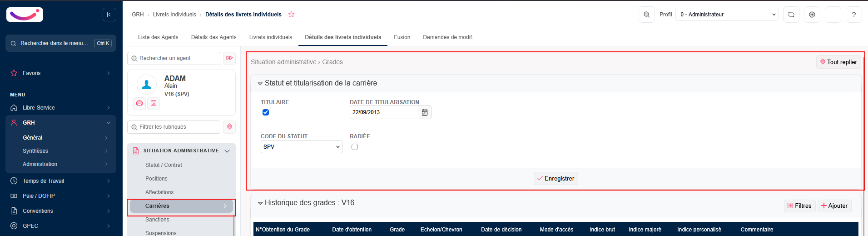Click the pink icon next to Filtrer les rubriques
Screen dimensions: 868x236
229,127
